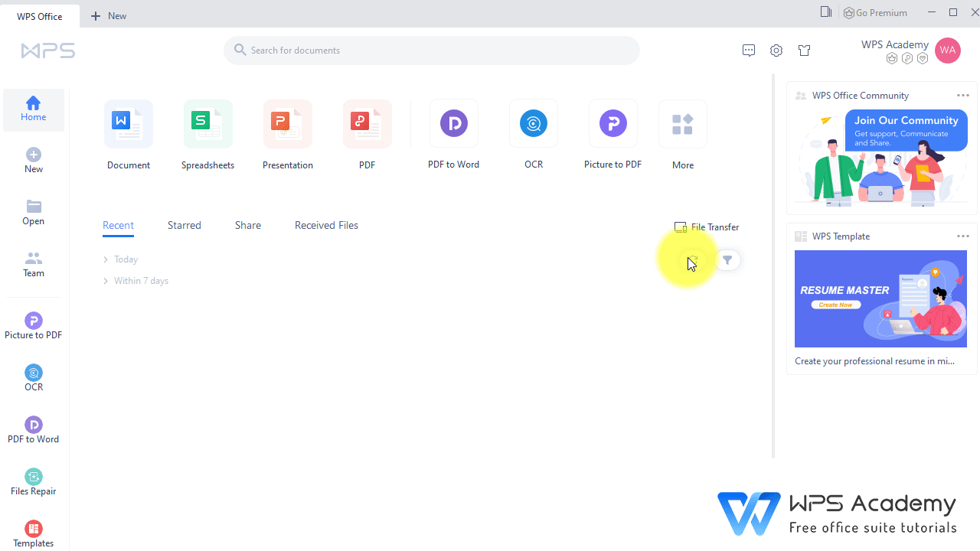Open the WPS Office Community more options menu
Viewport: 980px width, 551px height.
tap(963, 96)
